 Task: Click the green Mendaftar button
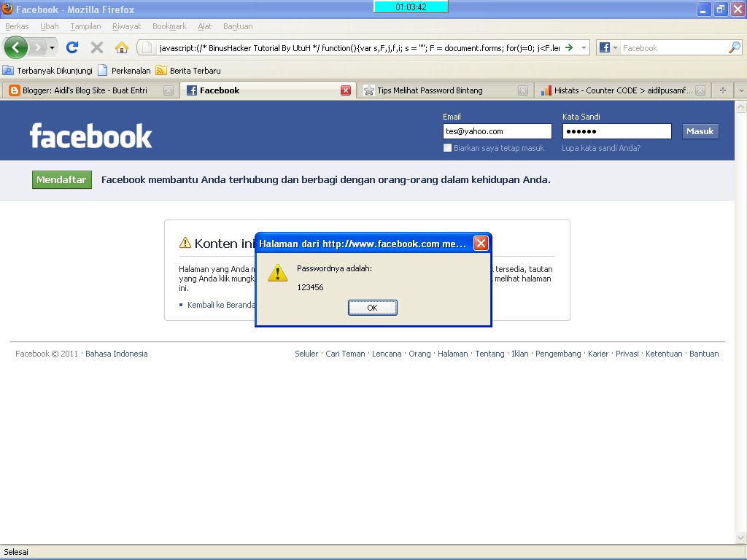[x=61, y=179]
